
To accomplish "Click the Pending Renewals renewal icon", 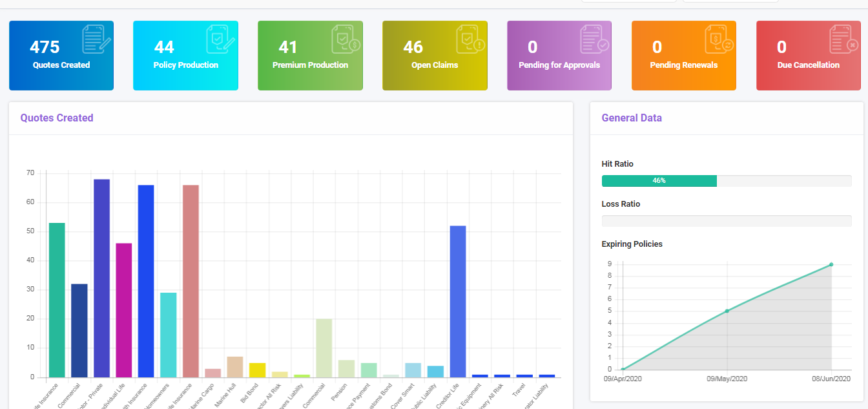I will coord(718,39).
